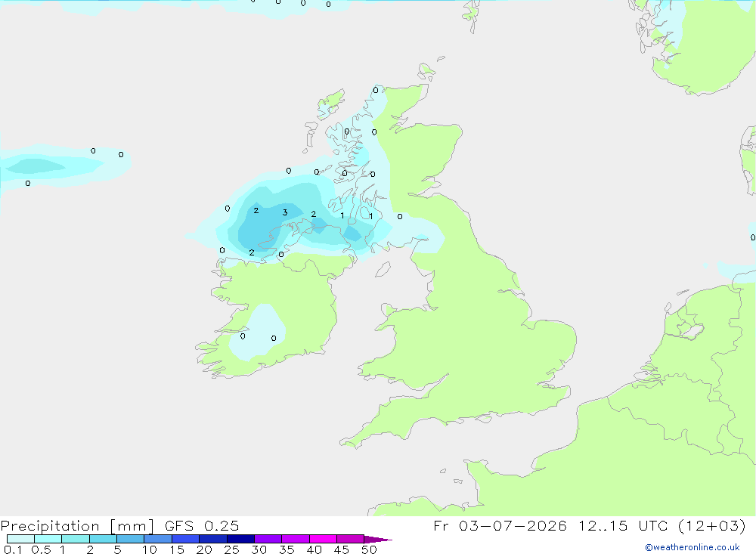Click the '40' legend scale label
756x554 pixels.
(x=314, y=549)
